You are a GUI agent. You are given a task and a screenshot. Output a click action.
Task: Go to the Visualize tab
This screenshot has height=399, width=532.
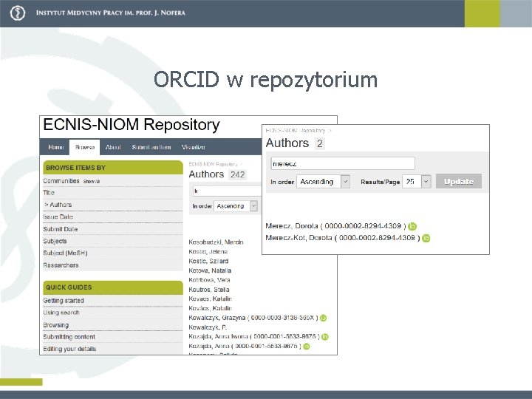click(193, 147)
